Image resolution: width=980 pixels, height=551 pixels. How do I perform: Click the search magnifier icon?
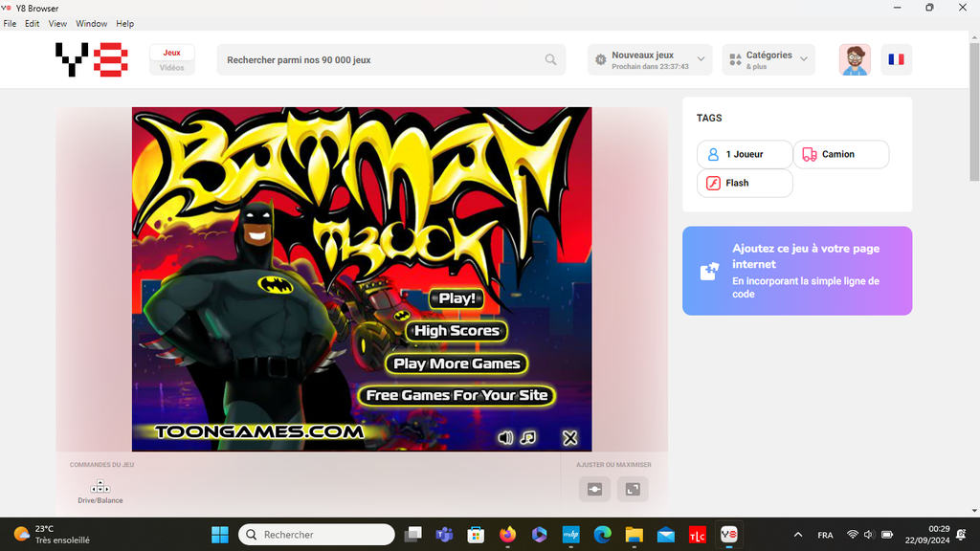550,59
